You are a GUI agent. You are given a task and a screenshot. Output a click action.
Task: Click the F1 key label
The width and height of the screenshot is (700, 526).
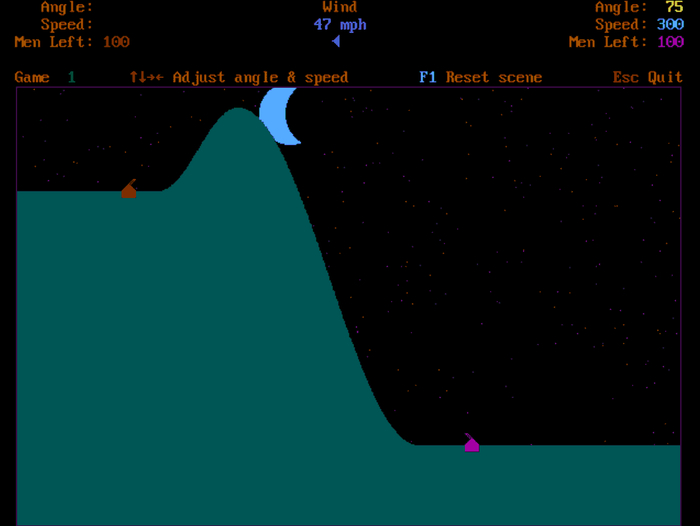[x=428, y=77]
